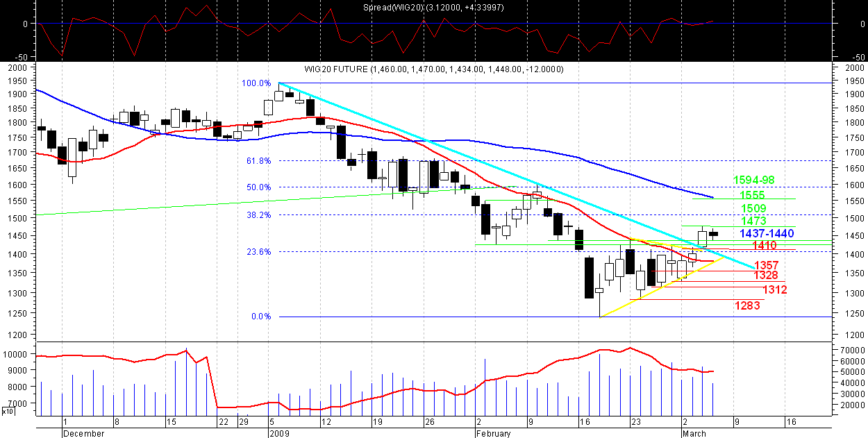Click the 1509 resistance label
The height and width of the screenshot is (438, 868).
(753, 208)
